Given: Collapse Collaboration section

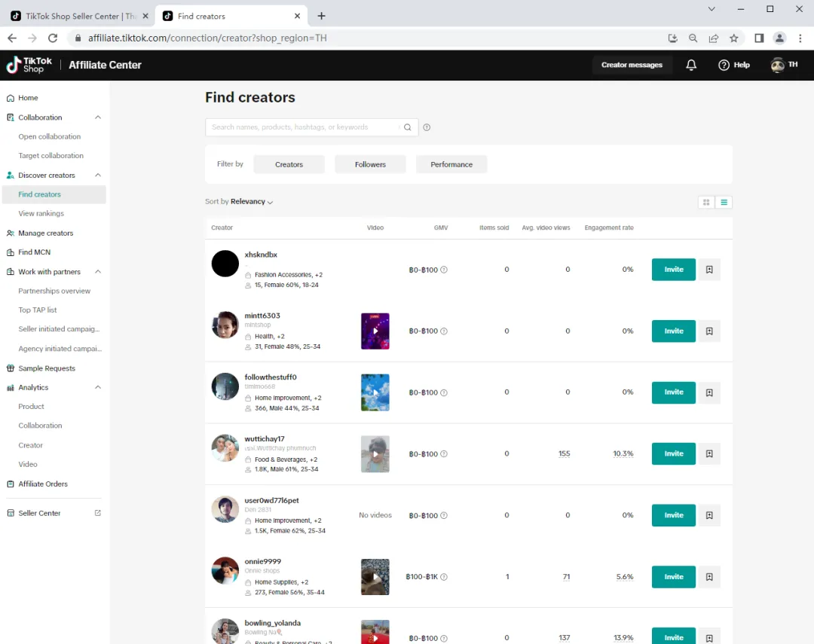Looking at the screenshot, I should 97,118.
